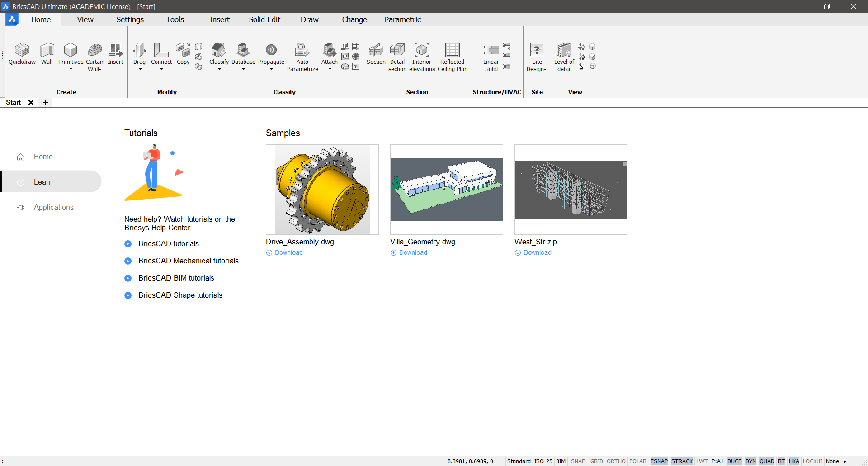868x466 pixels.
Task: Click the Applications sidebar icon
Action: pyautogui.click(x=21, y=208)
